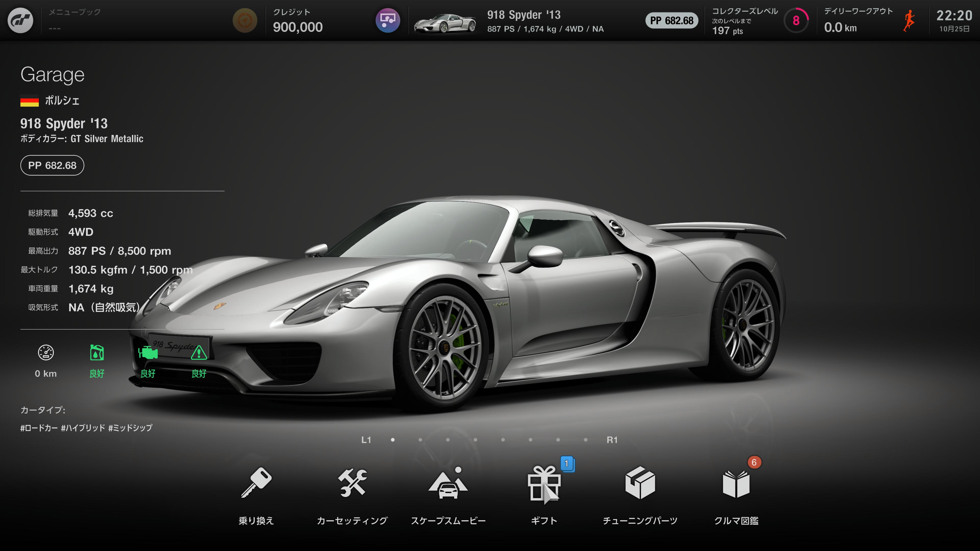Click the orange compass icon in header
The height and width of the screenshot is (551, 980).
[x=245, y=20]
